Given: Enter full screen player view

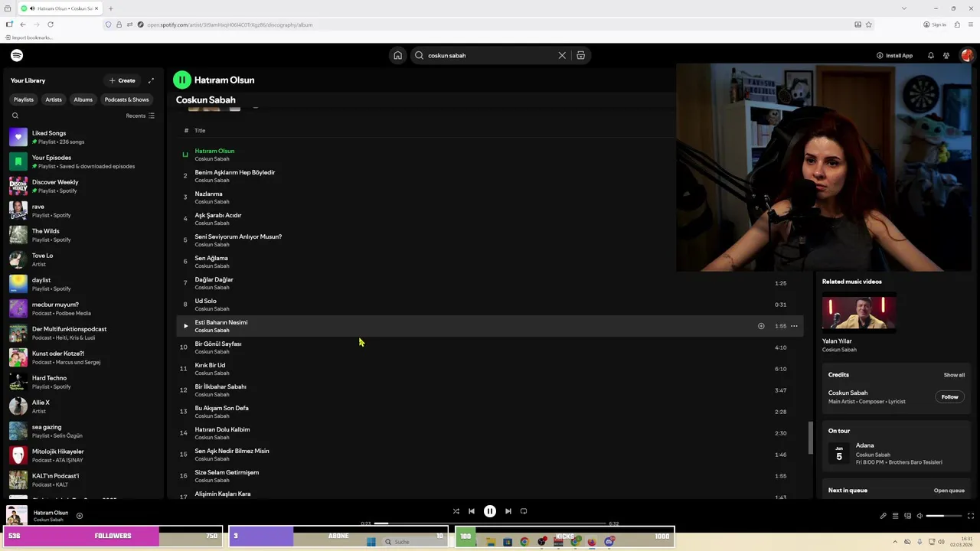Looking at the screenshot, I should coord(971,516).
